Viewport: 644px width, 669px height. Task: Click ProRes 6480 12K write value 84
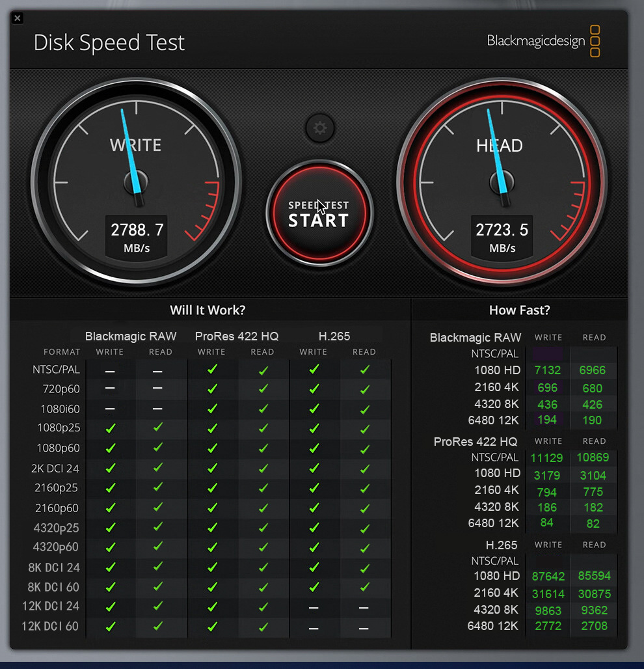pyautogui.click(x=547, y=523)
